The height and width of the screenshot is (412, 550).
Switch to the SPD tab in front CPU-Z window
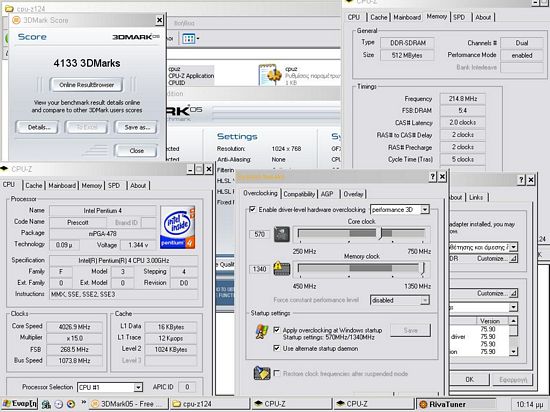114,185
